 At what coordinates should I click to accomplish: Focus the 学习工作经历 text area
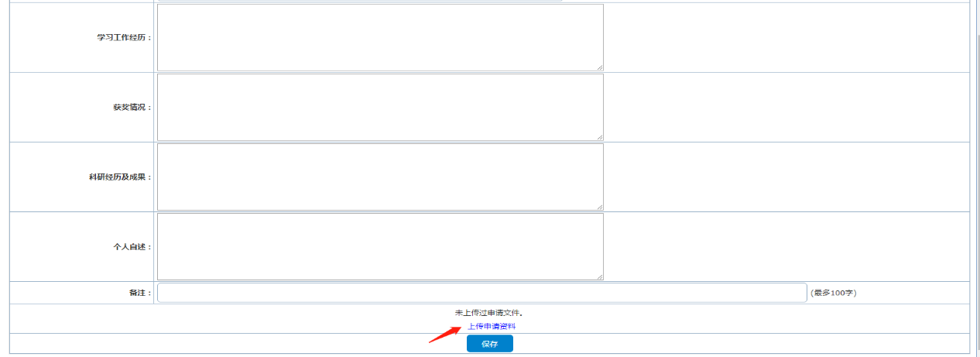click(x=380, y=37)
